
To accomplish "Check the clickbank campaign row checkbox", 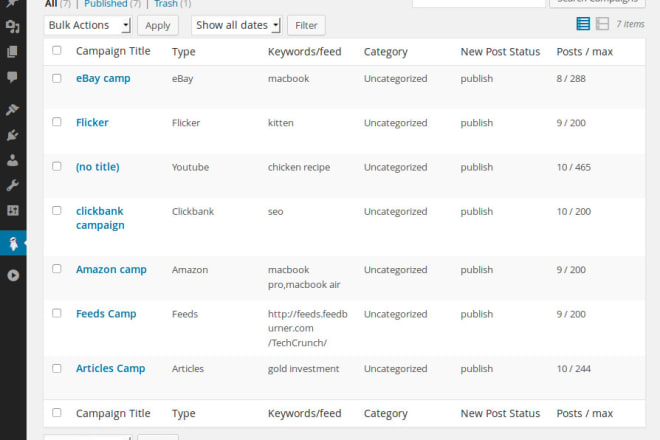I will (57, 211).
